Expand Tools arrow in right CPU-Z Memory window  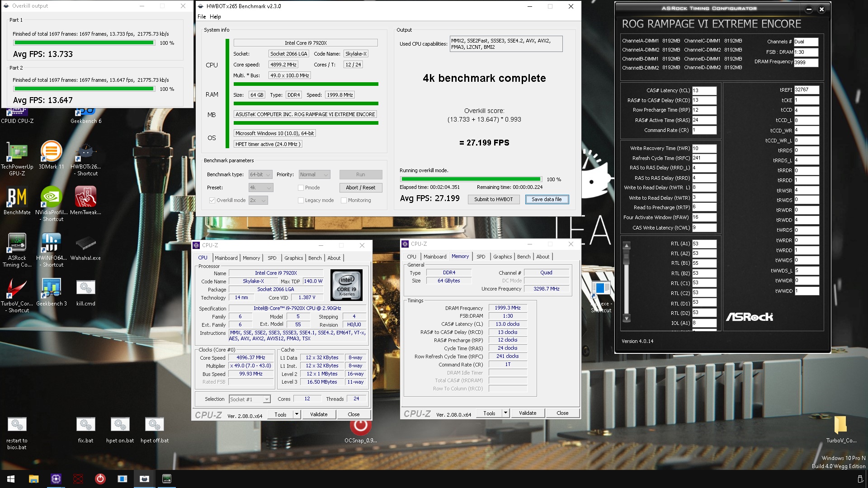[505, 413]
